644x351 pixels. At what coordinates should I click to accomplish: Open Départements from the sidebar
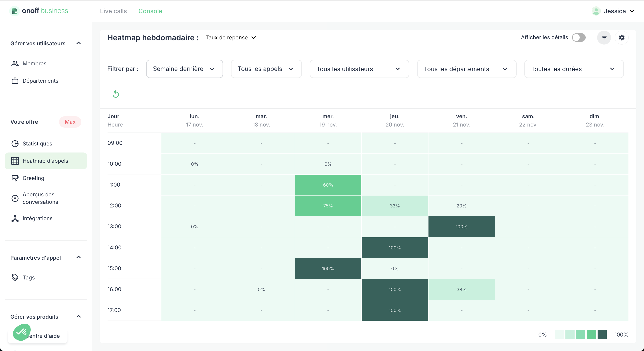click(46, 81)
